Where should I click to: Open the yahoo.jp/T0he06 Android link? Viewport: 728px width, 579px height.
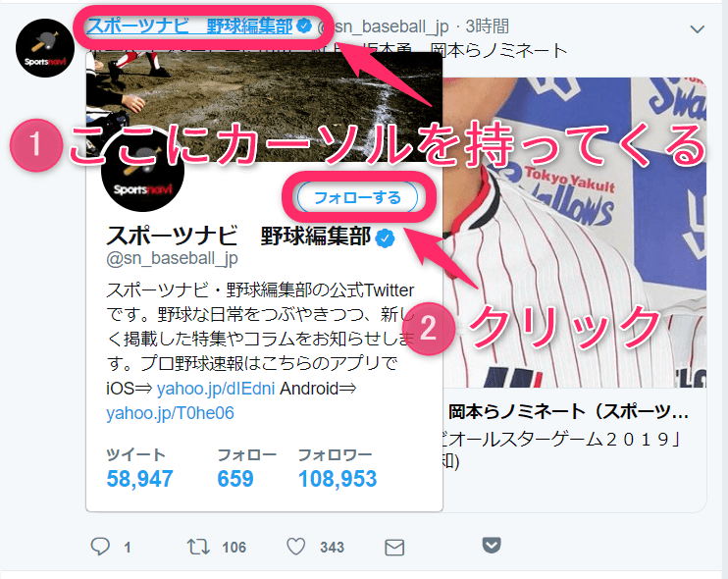click(x=170, y=413)
